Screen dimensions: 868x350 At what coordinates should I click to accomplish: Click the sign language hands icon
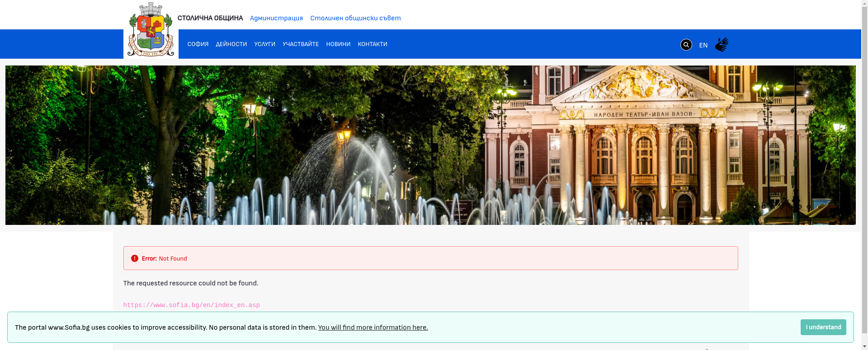coord(722,45)
